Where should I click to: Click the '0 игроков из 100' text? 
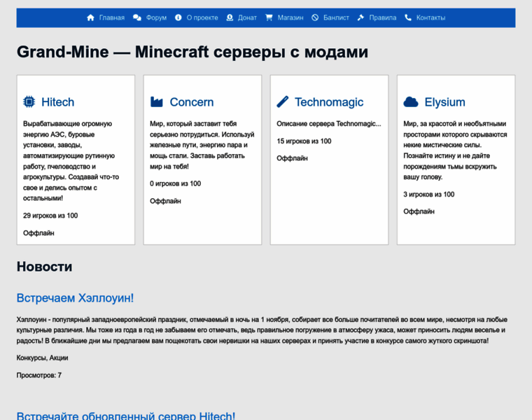coord(176,183)
